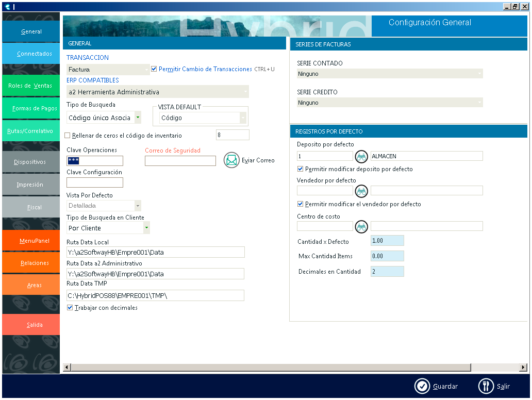This screenshot has width=532, height=400.
Task: Click the Deposito por defecto code field
Action: 325,156
